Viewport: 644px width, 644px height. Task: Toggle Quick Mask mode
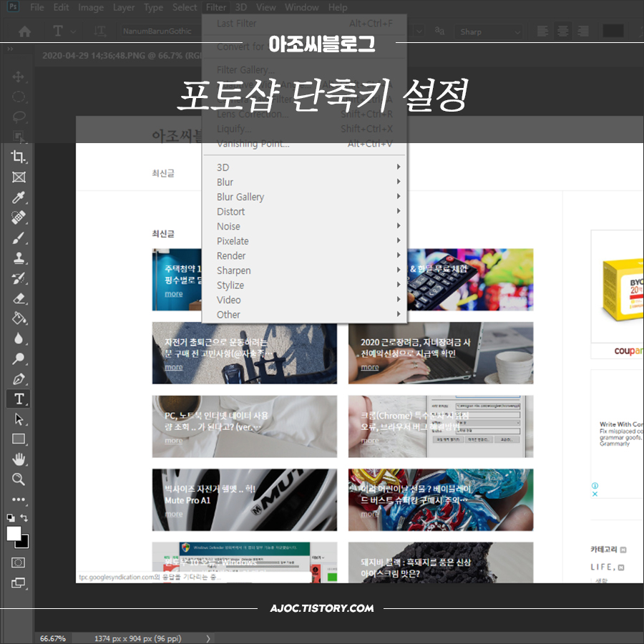tap(19, 562)
